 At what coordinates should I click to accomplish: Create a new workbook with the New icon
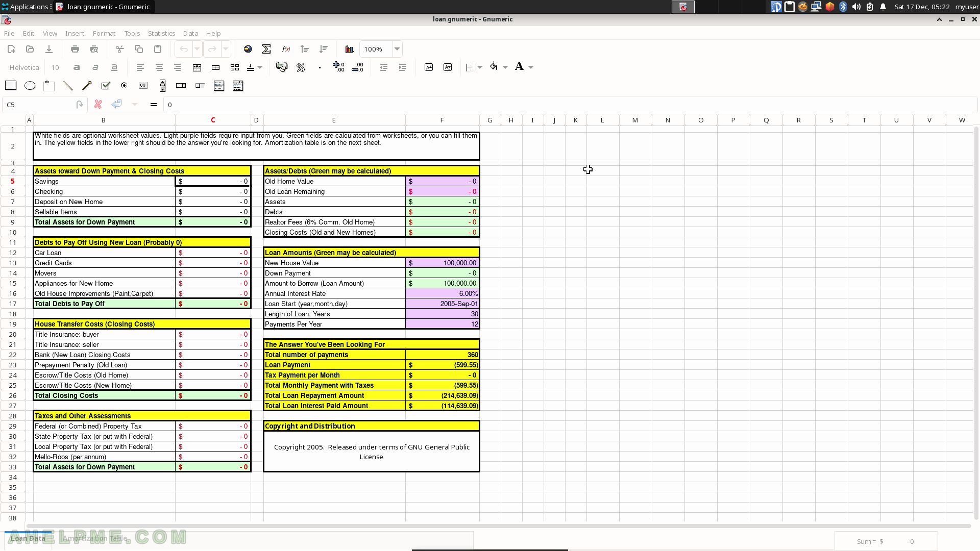coord(11,49)
